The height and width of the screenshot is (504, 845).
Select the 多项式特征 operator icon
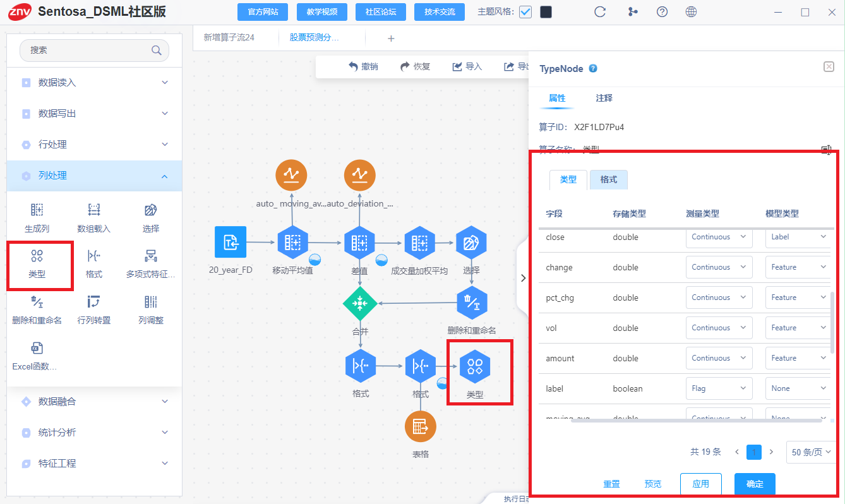point(151,256)
